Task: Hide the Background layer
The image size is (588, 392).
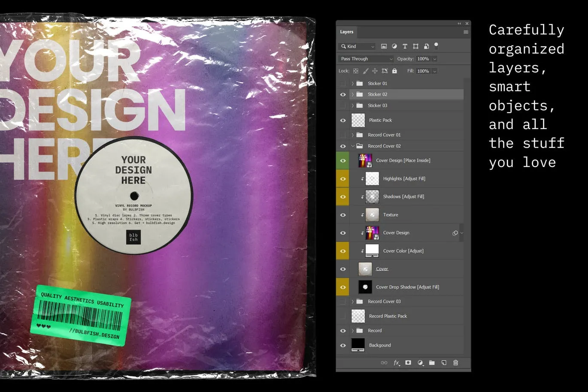Action: point(343,345)
